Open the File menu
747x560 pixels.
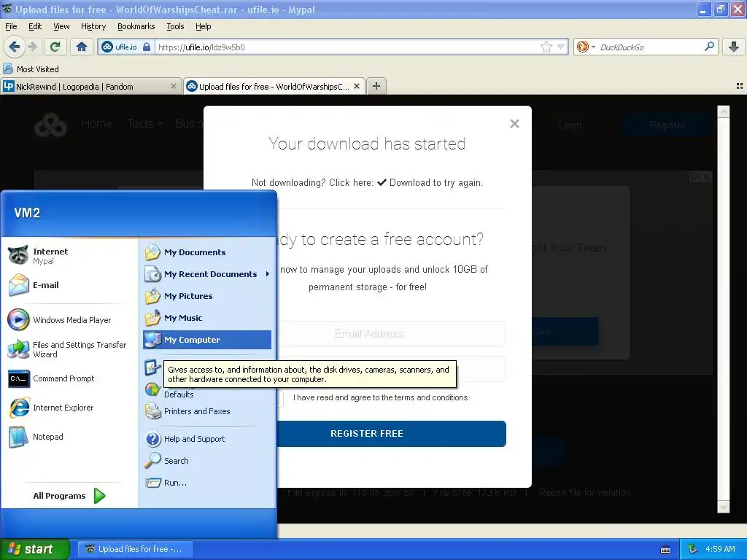pos(11,26)
